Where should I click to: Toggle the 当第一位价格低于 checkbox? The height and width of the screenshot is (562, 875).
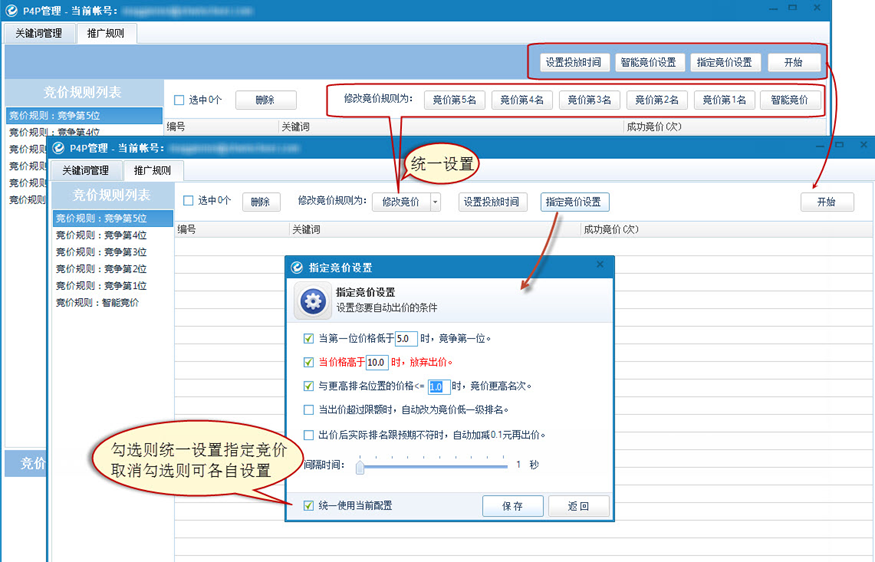[x=308, y=338]
